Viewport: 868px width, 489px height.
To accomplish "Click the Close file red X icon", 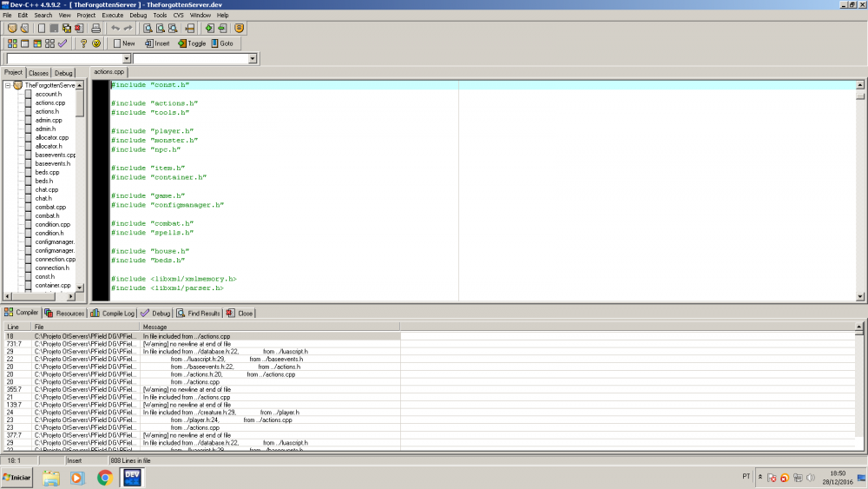I will (x=79, y=29).
